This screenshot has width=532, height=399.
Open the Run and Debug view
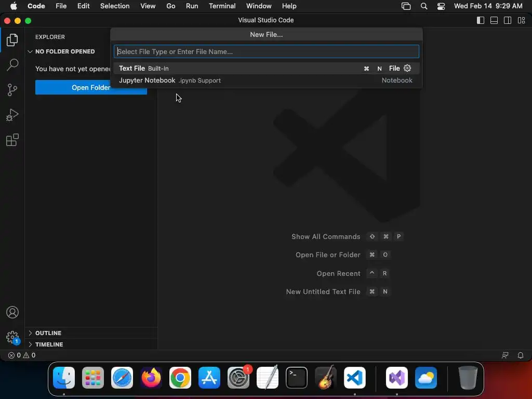tap(12, 115)
